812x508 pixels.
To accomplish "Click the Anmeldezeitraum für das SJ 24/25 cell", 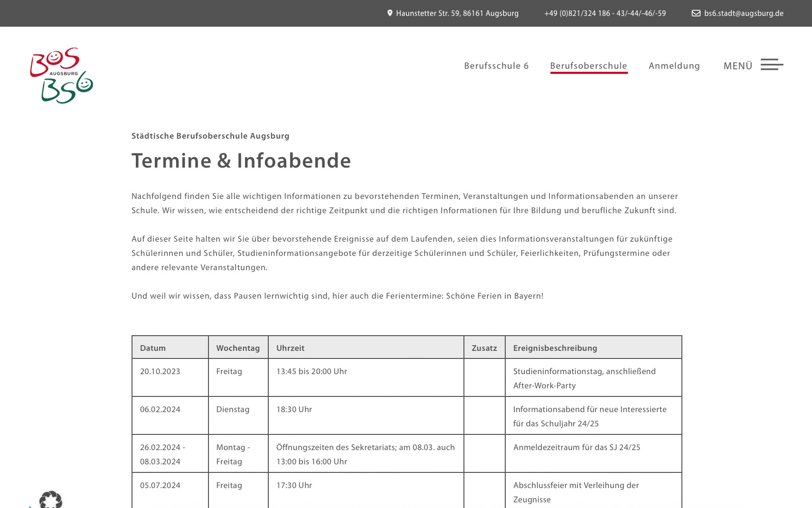I will click(593, 453).
